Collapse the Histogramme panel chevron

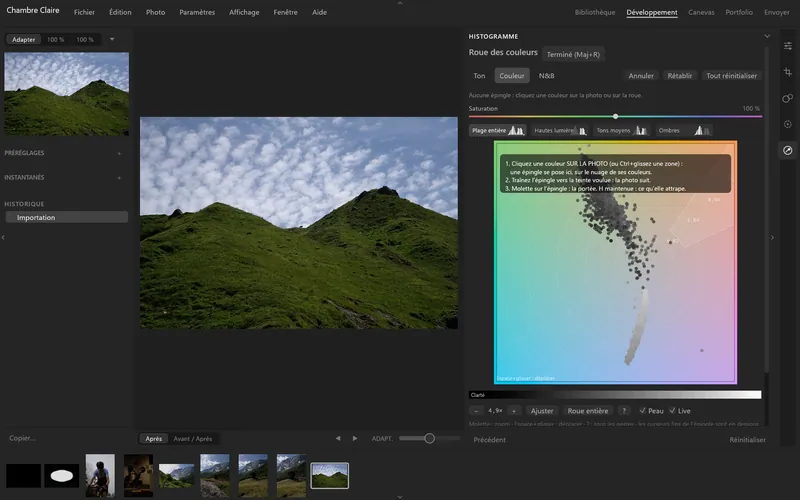click(x=767, y=36)
